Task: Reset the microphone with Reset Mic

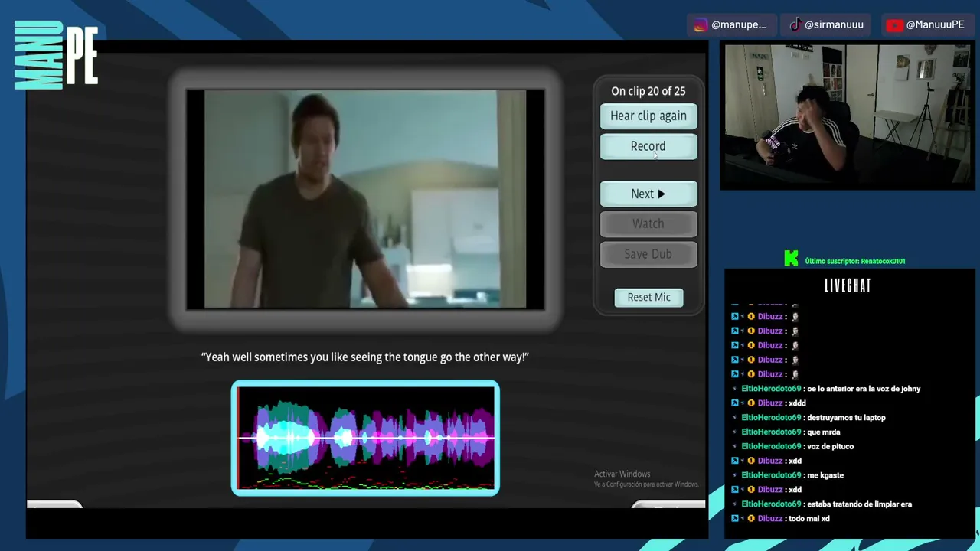Action: tap(649, 298)
